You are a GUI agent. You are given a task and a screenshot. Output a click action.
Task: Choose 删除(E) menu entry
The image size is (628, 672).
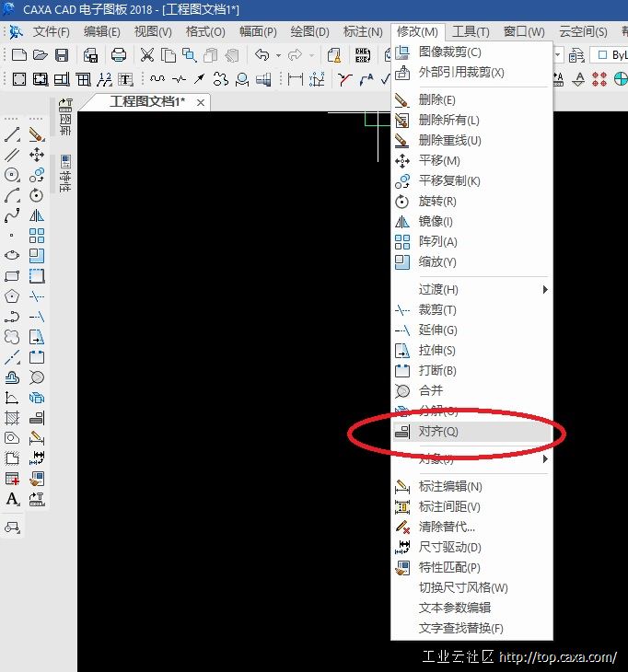[x=472, y=99]
